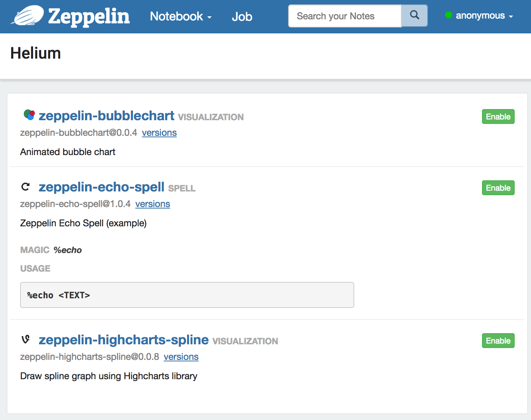Click the highcharts-spline package icon
This screenshot has width=531, height=420.
point(25,339)
